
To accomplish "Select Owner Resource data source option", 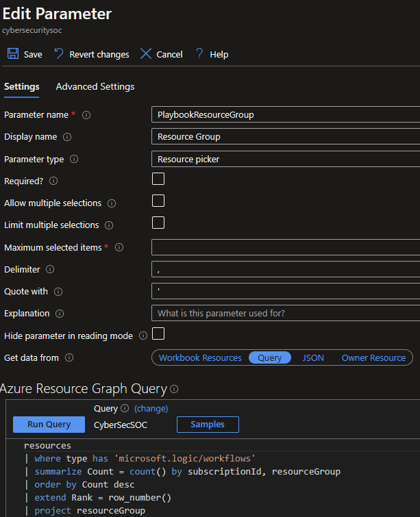I will [373, 357].
